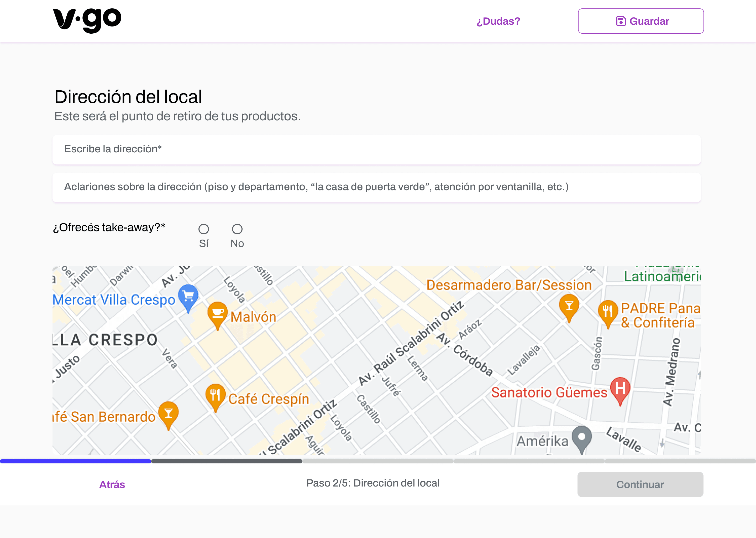756x538 pixels.
Task: Click the Amérika map label
Action: [x=542, y=441]
